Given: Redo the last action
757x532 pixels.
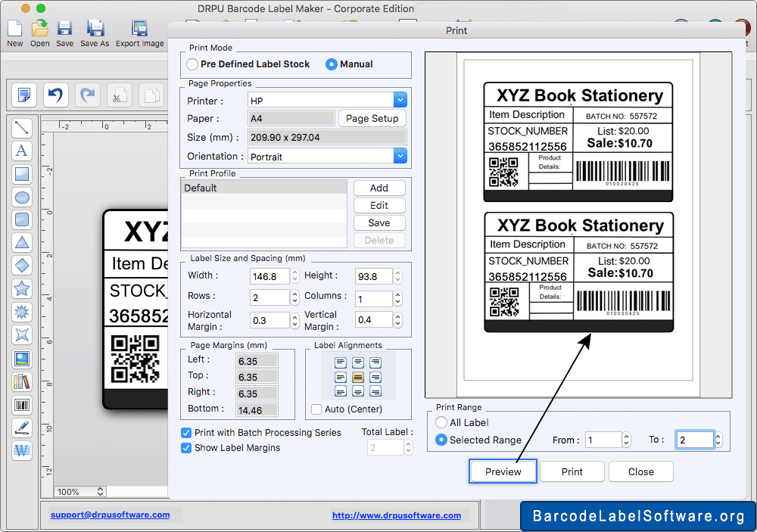Looking at the screenshot, I should (87, 95).
